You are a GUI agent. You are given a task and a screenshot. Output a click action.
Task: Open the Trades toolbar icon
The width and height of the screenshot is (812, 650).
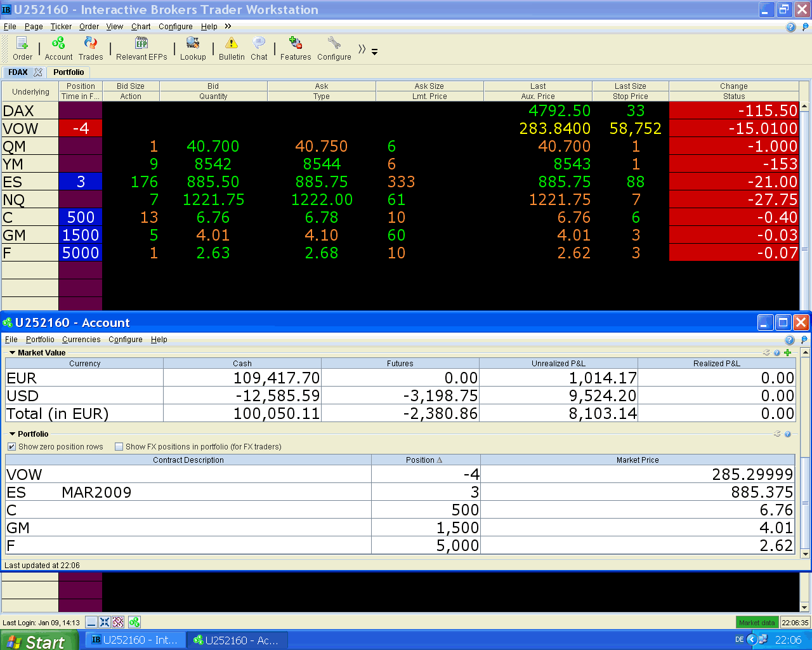[91, 48]
